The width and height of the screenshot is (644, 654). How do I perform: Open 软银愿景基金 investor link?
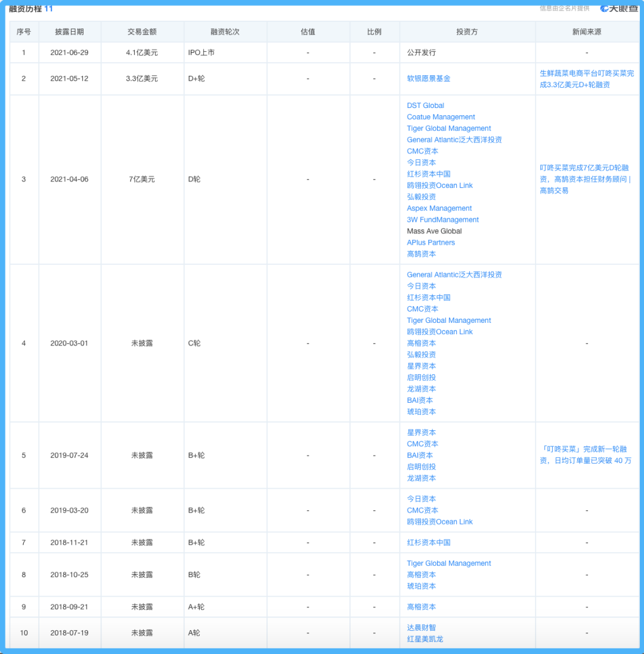pyautogui.click(x=429, y=78)
